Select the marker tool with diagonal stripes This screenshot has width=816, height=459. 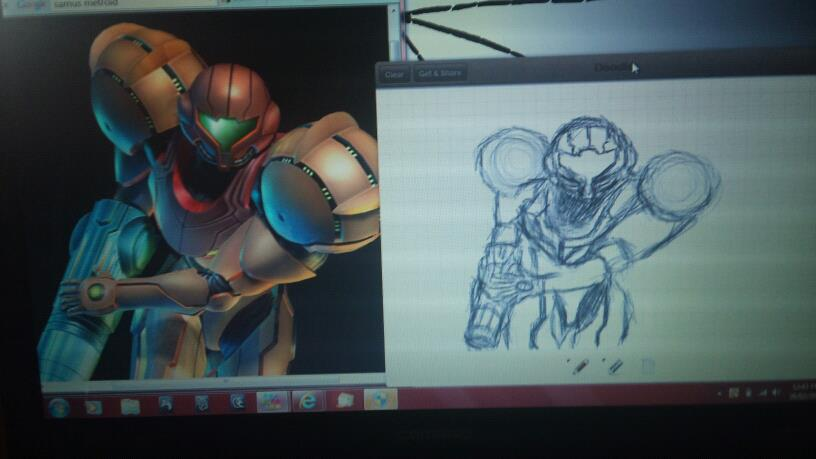pos(615,366)
